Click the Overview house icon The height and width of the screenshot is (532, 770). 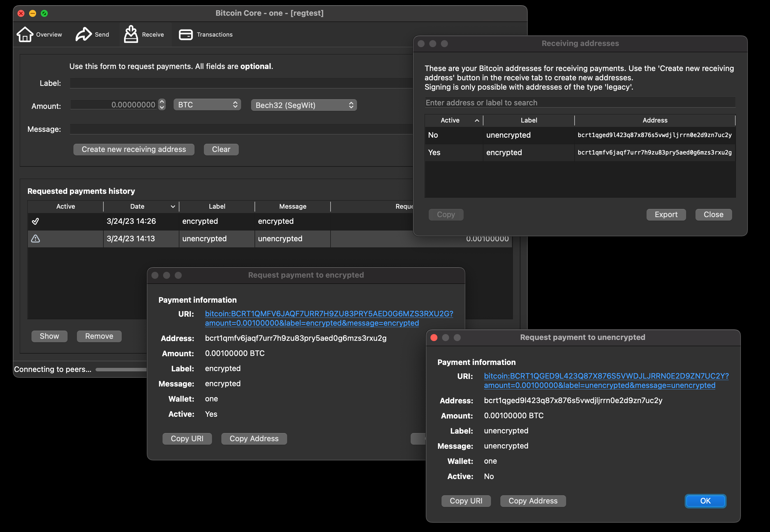(25, 34)
